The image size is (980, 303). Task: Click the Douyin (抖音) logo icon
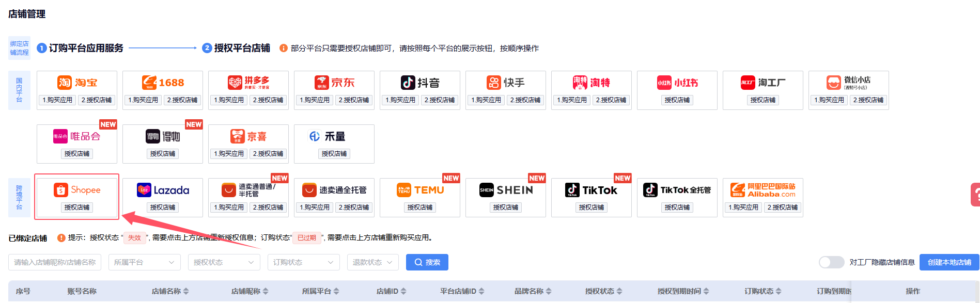(x=408, y=83)
